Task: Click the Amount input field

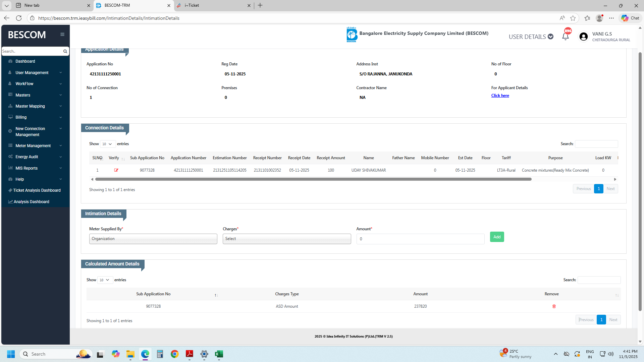Action: (x=420, y=239)
